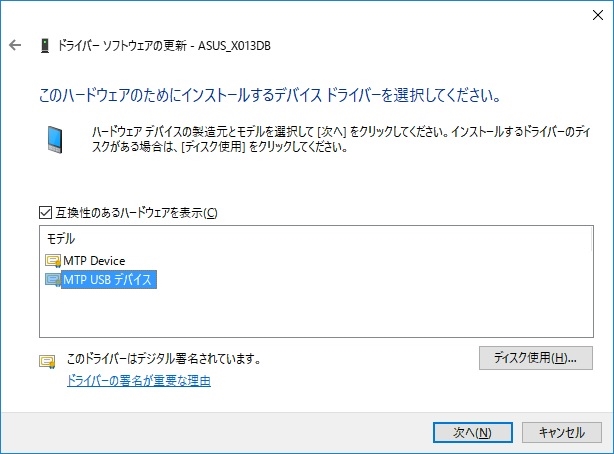Click the driver icon next to MTP USB デバイス
This screenshot has height=454, width=614.
[52, 280]
